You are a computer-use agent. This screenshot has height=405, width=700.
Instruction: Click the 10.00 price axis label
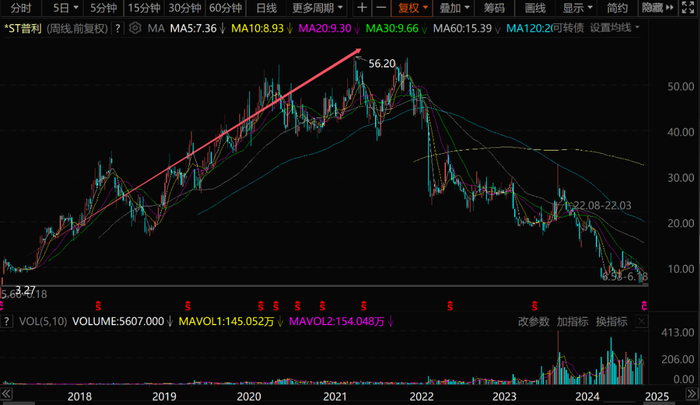click(681, 269)
